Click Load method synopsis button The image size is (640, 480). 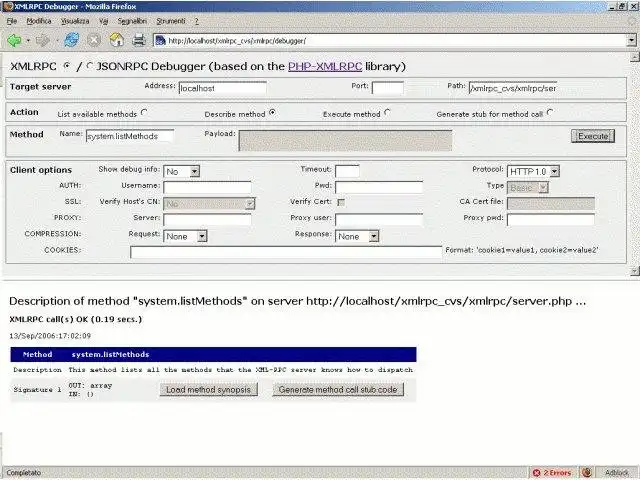pos(208,389)
